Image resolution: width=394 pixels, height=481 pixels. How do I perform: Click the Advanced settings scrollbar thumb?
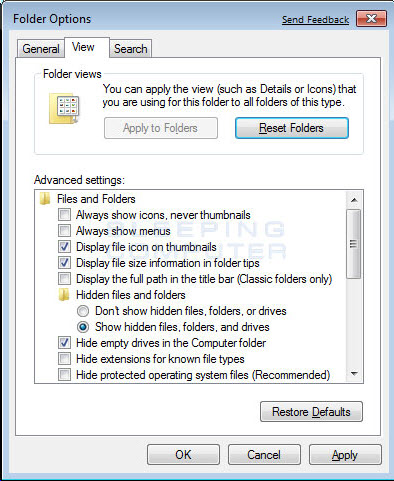click(x=354, y=244)
